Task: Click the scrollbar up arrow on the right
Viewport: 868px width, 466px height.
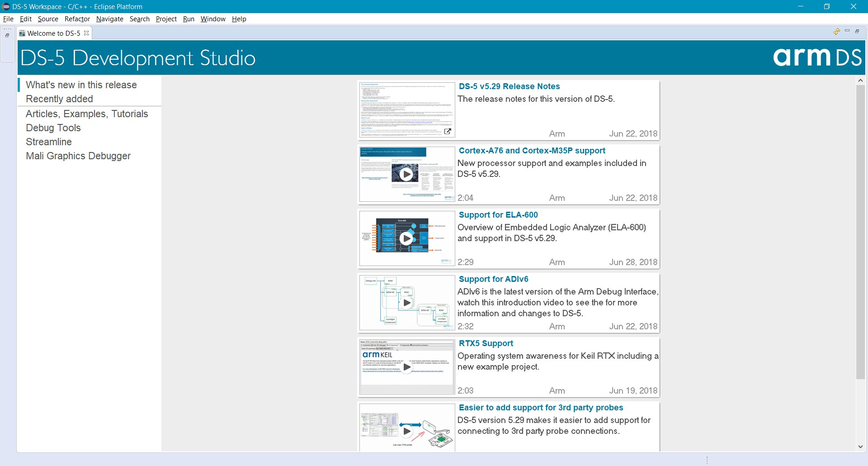Action: tap(860, 80)
